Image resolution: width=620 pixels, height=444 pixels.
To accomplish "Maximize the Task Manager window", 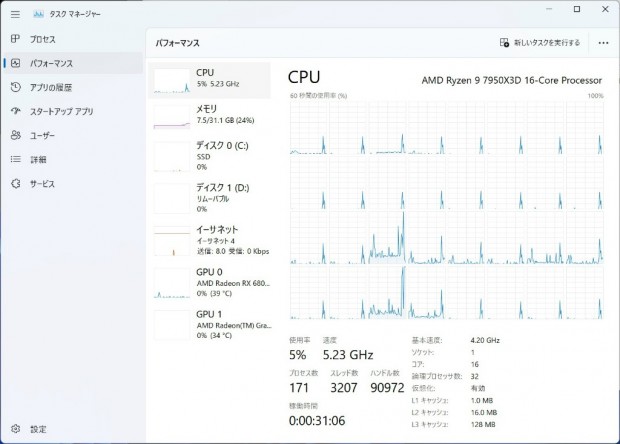I will 577,10.
